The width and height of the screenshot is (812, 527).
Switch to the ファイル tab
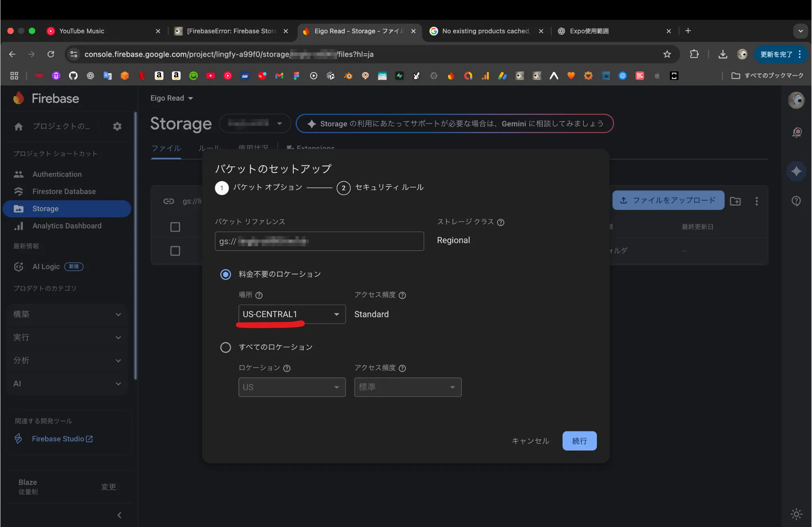(x=166, y=148)
